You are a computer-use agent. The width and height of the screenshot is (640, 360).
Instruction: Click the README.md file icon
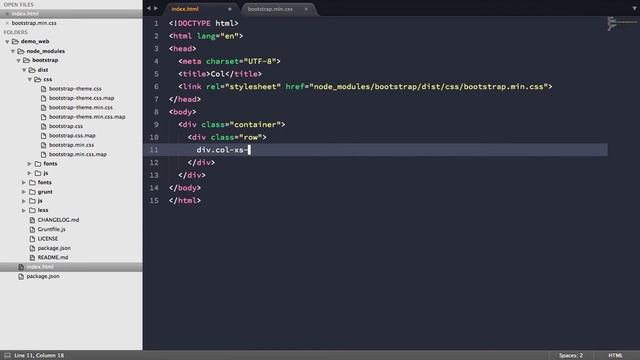[x=32, y=258]
